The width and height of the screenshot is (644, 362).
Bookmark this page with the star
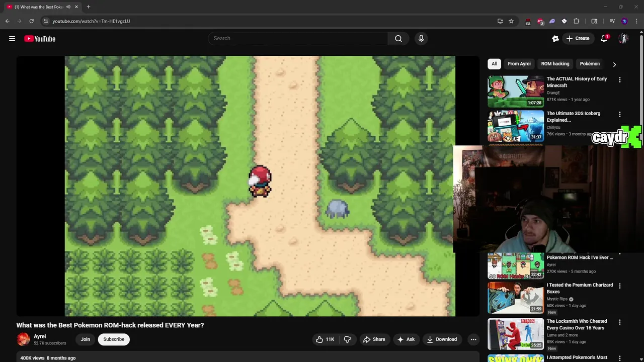click(511, 21)
